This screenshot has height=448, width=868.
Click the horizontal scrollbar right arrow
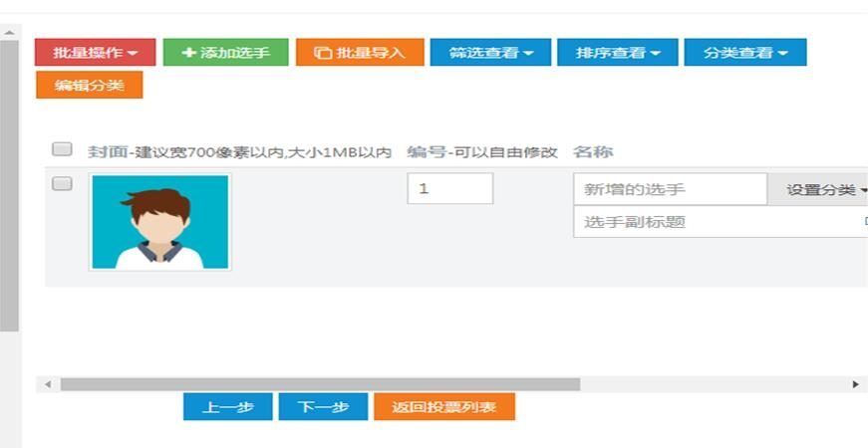[x=855, y=384]
